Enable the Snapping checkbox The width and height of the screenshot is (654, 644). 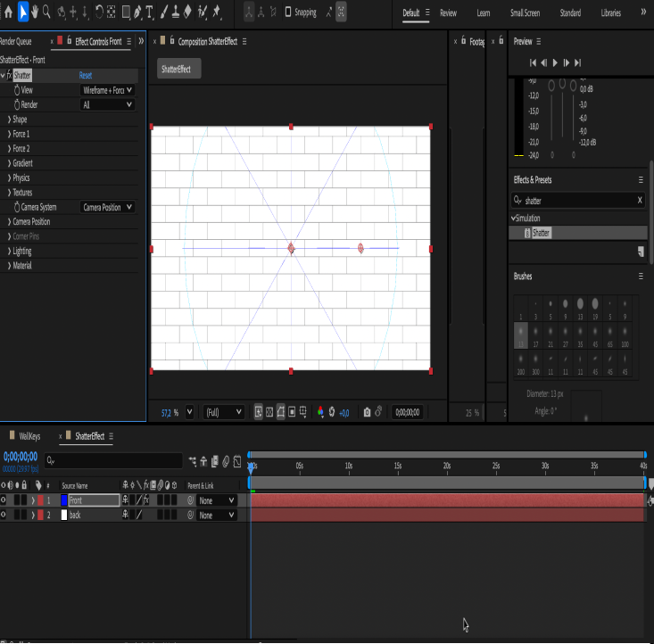point(287,13)
